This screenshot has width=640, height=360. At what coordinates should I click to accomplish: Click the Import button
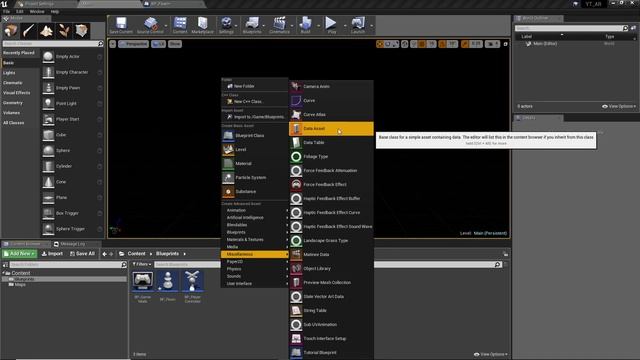[53, 253]
